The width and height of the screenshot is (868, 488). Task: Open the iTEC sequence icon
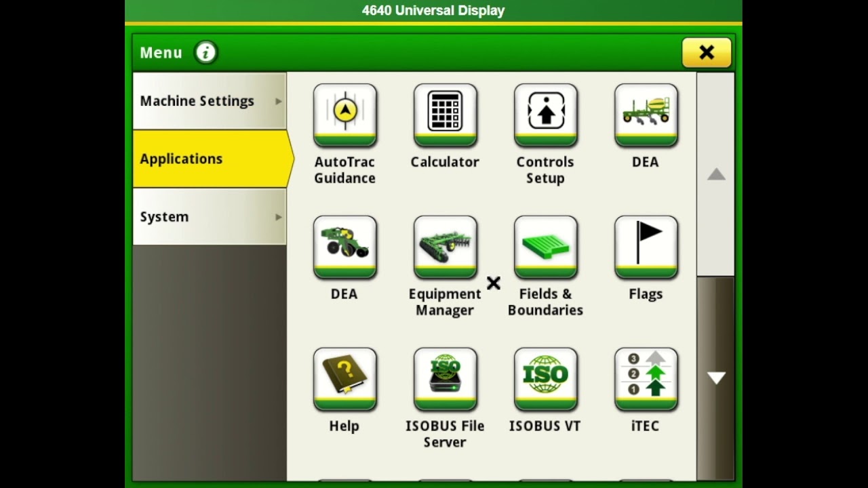point(646,379)
